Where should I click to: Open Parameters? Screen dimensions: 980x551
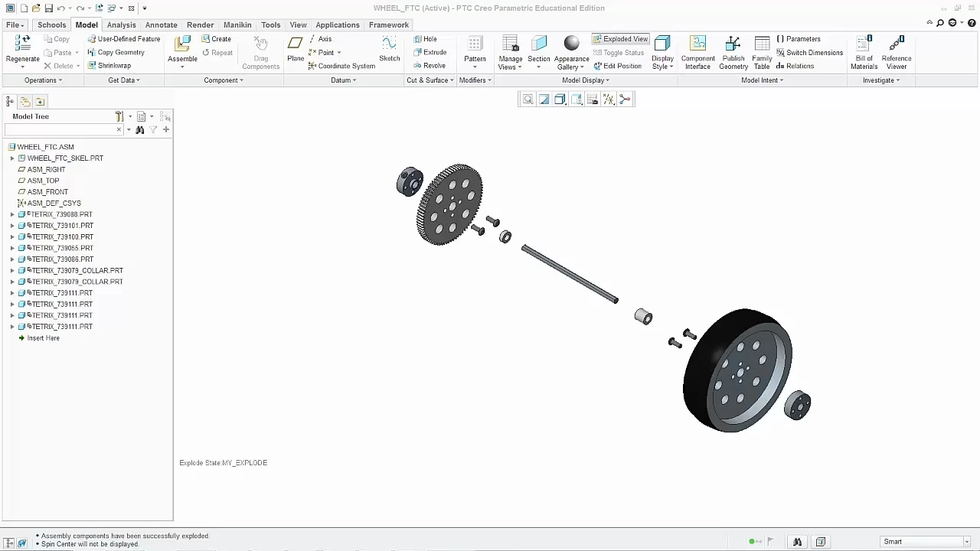click(799, 39)
